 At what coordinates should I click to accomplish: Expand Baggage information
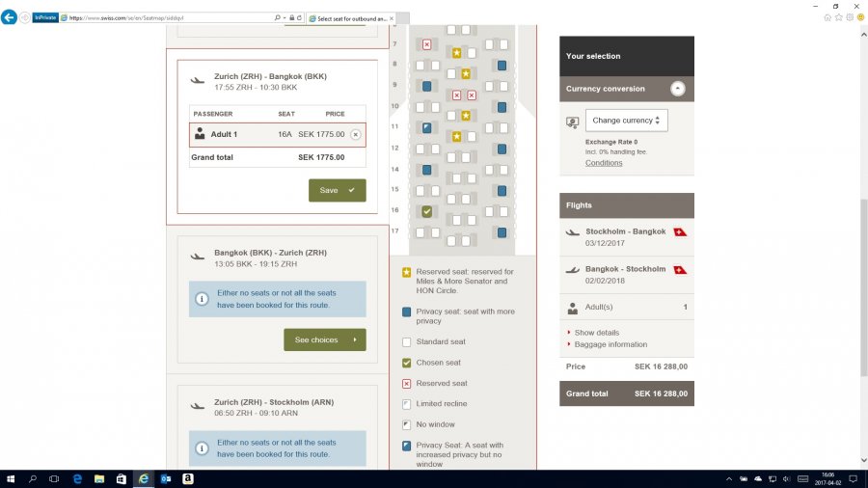click(610, 344)
